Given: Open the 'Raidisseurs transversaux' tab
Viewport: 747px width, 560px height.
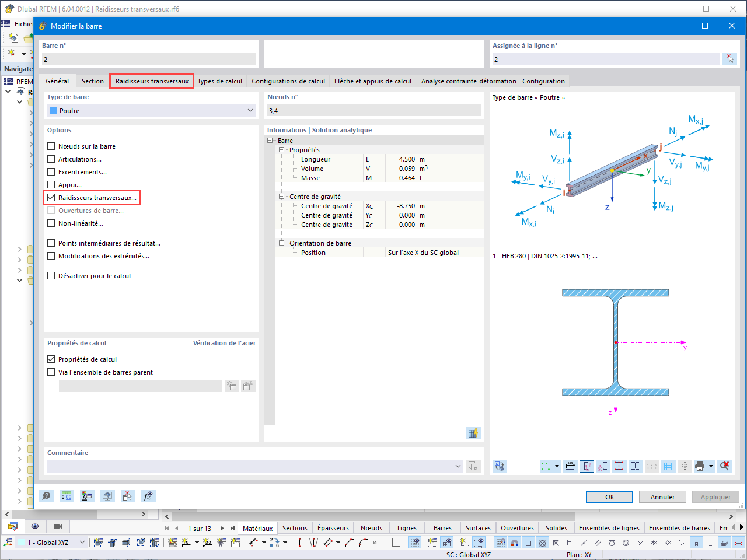Looking at the screenshot, I should coord(152,81).
